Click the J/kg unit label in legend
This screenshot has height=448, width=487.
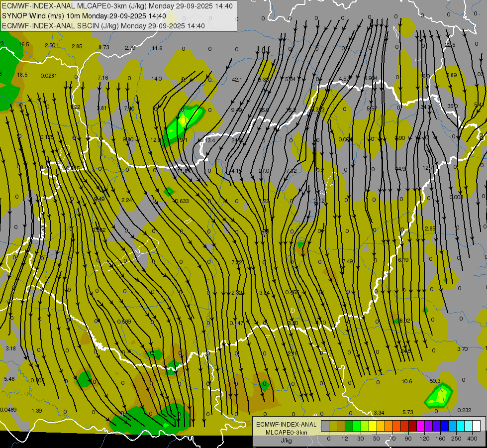pos(286,440)
